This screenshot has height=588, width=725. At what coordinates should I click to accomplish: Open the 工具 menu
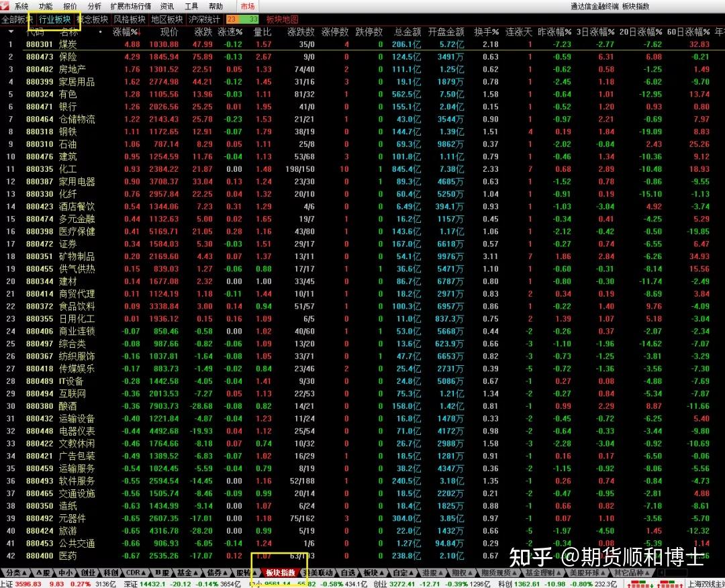click(x=191, y=6)
